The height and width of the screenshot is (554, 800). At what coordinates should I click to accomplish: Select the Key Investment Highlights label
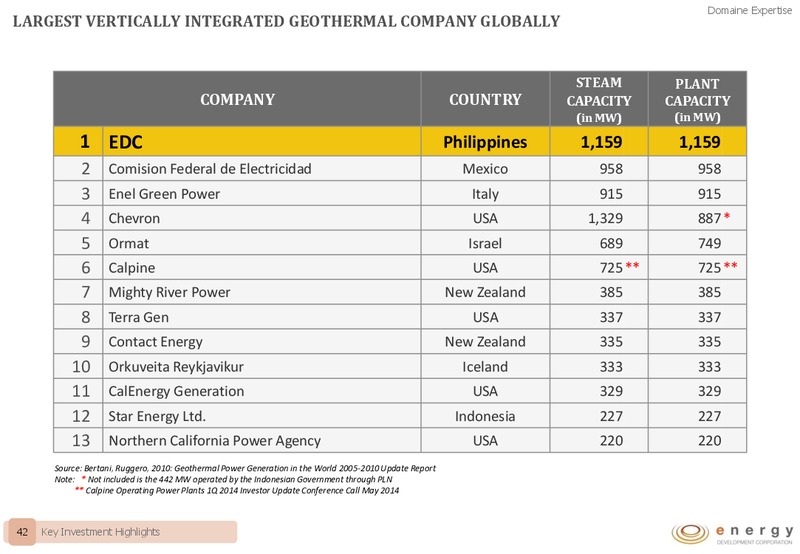(100, 532)
